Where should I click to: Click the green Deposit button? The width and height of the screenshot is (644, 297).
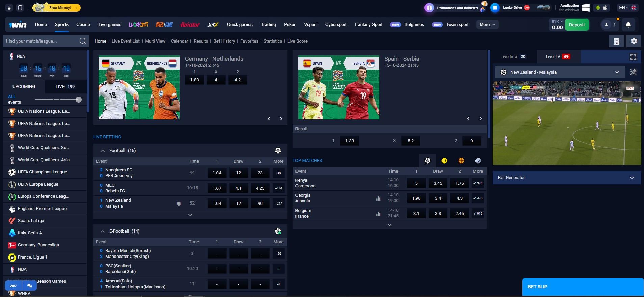click(x=577, y=25)
